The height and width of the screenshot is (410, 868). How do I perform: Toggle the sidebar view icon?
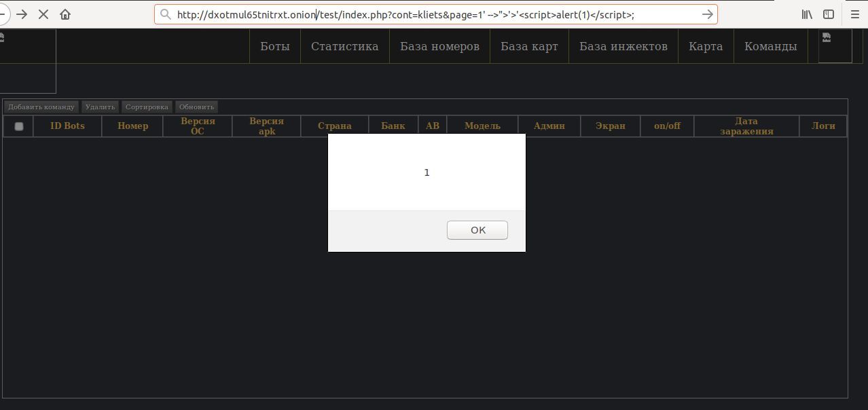(829, 14)
